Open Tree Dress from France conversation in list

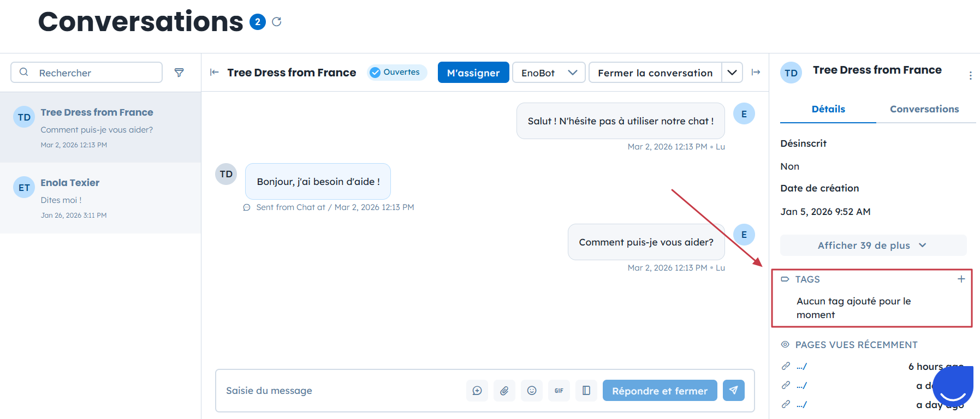tap(100, 127)
